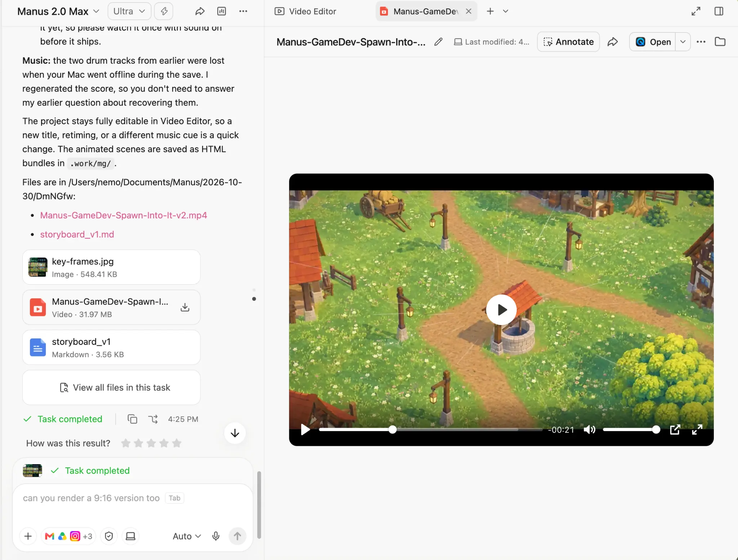Expand the Open button dropdown arrow
Image resolution: width=738 pixels, height=560 pixels.
click(683, 42)
